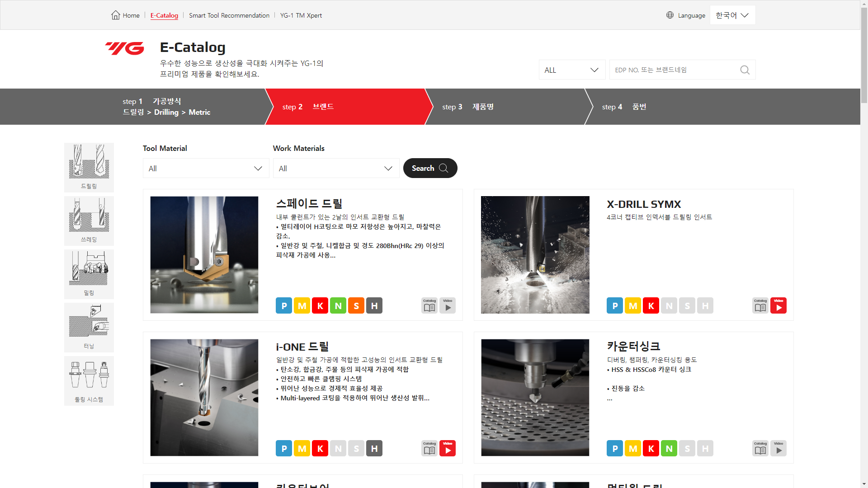Play the Video icon for 스페이드 드릴
The width and height of the screenshot is (868, 488).
click(x=448, y=305)
